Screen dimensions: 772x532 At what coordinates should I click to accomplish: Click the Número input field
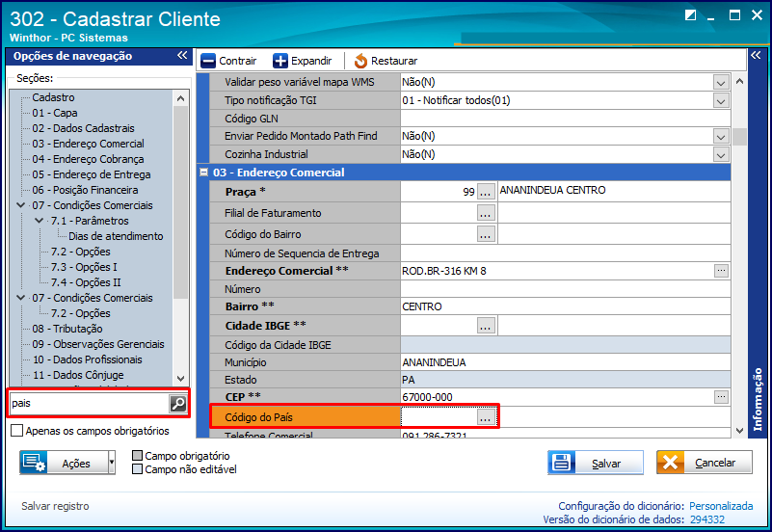click(x=565, y=289)
